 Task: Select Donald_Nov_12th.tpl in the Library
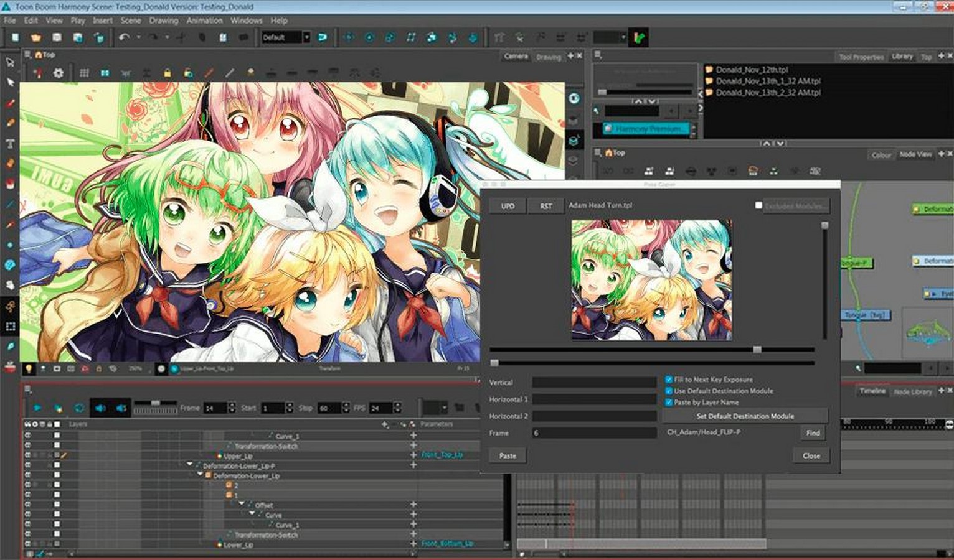point(752,70)
